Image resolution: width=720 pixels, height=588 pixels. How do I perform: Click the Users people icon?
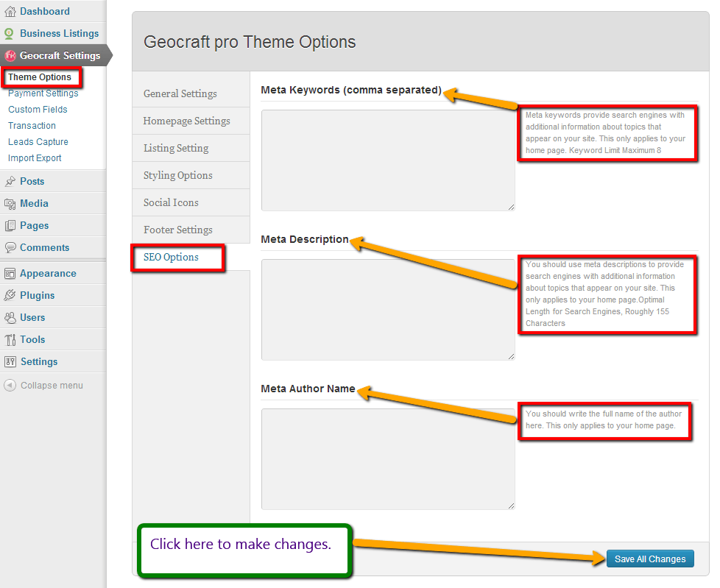tap(10, 318)
